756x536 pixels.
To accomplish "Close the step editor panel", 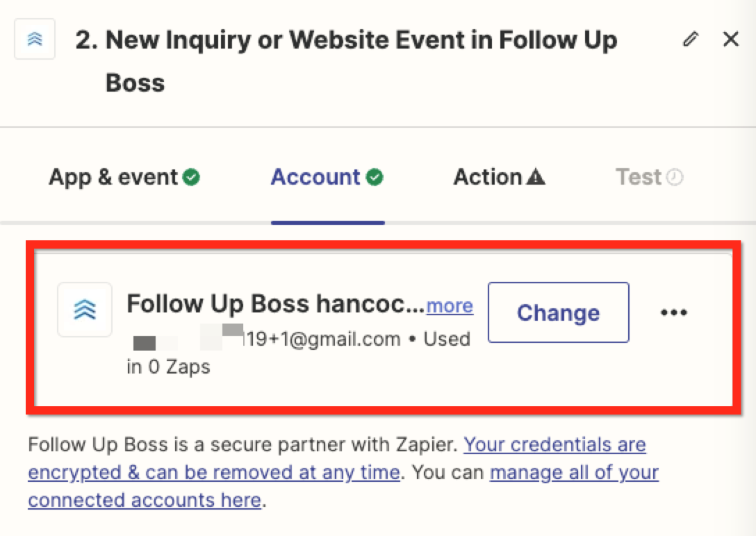I will click(x=731, y=39).
